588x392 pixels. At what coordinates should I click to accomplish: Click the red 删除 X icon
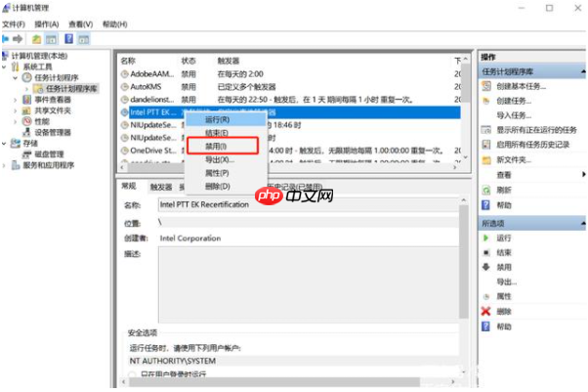[x=486, y=311]
